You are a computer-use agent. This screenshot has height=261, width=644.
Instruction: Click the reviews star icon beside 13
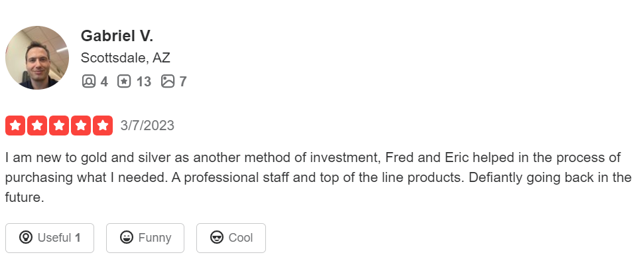124,82
